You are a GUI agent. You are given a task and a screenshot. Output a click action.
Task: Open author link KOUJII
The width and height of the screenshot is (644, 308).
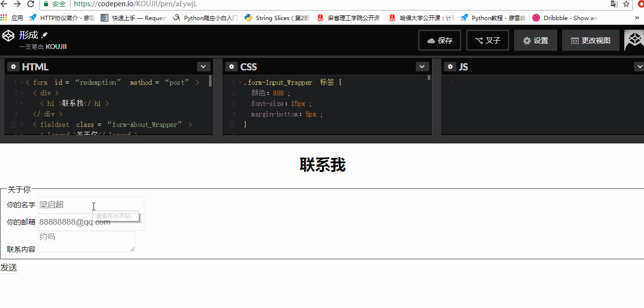[56, 46]
